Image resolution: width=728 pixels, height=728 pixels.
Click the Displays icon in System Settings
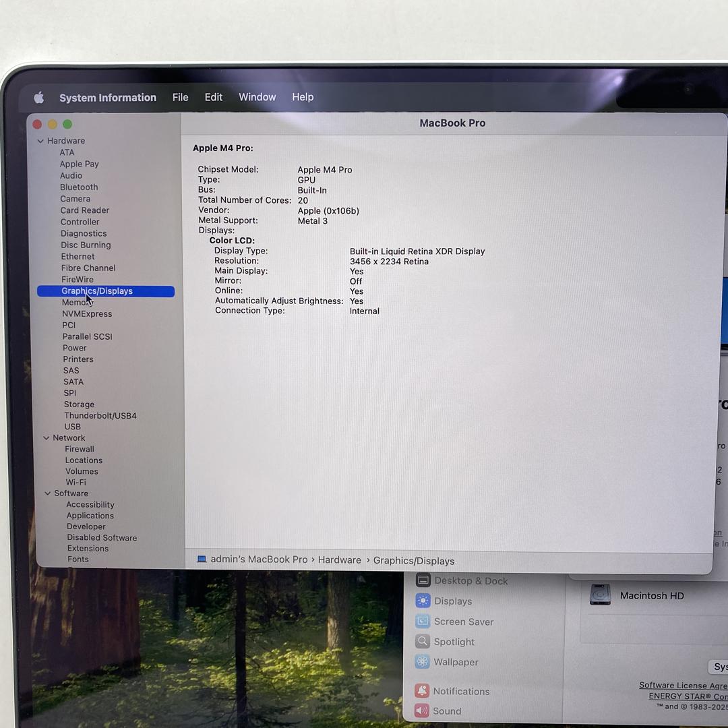pos(423,601)
